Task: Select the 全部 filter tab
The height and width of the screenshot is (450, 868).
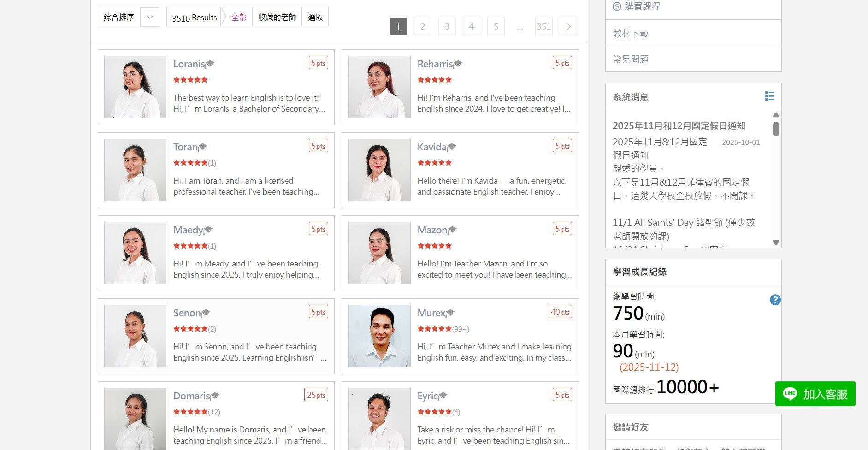Action: click(239, 17)
